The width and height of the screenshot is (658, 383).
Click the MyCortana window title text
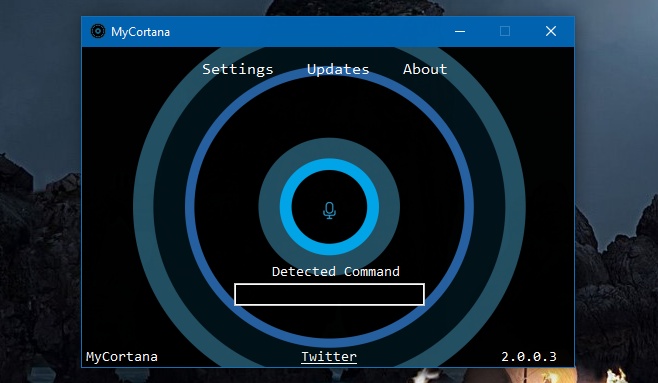click(141, 32)
